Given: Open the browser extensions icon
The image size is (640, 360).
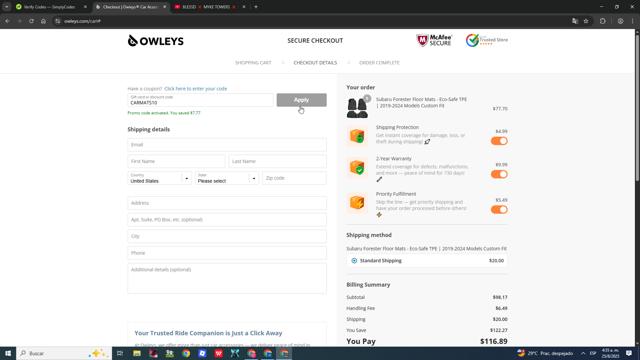Looking at the screenshot, I should coord(603,21).
